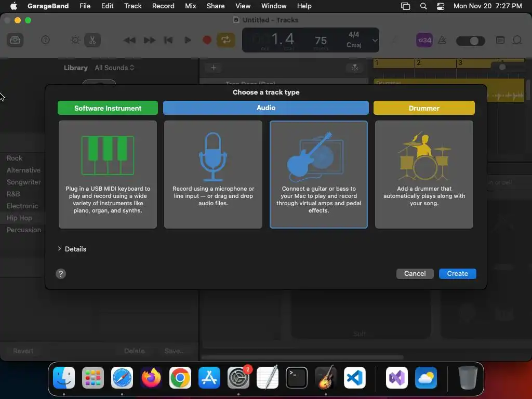Cancel the track type dialog
The image size is (532, 399).
[x=415, y=273]
